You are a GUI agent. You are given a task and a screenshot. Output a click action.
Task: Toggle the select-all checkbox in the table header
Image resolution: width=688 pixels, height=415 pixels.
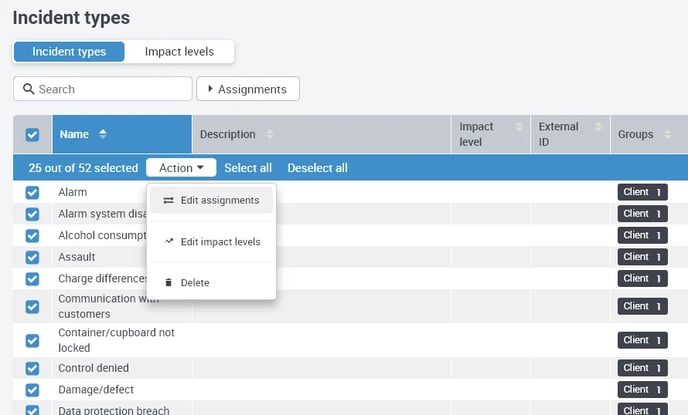[32, 134]
